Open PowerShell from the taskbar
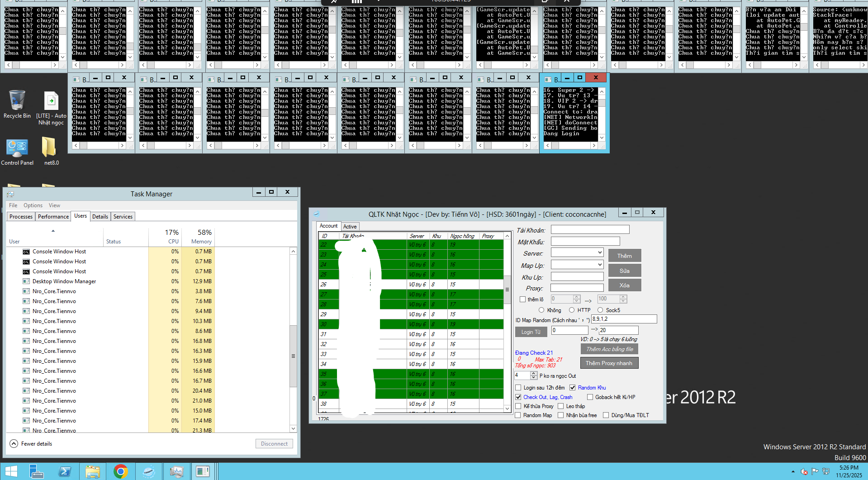 click(65, 471)
